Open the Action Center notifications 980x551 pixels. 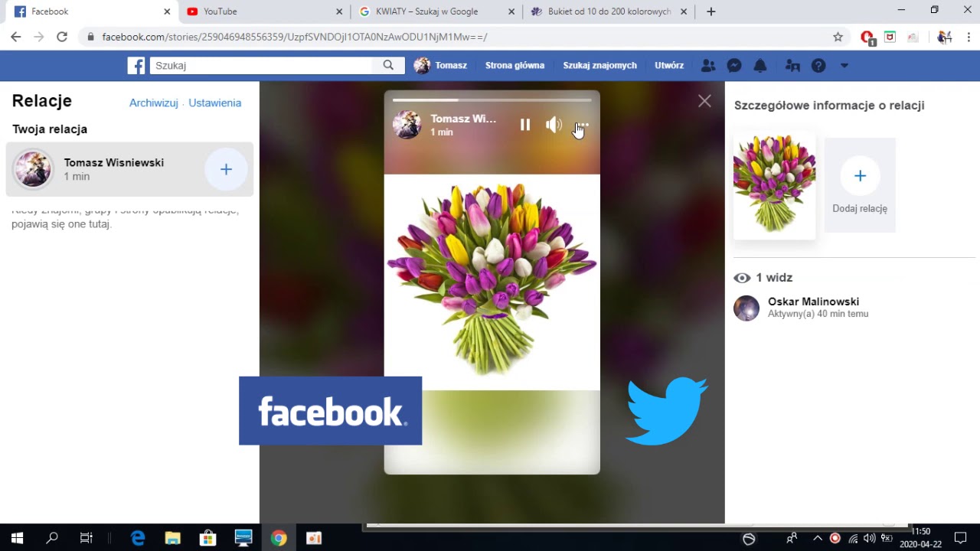961,538
